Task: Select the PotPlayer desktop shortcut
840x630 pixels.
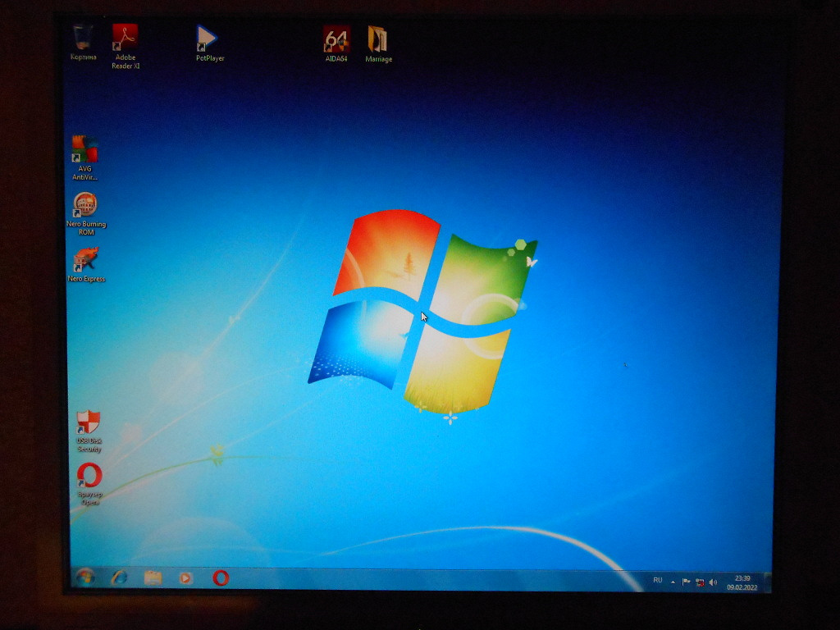Action: [209, 43]
